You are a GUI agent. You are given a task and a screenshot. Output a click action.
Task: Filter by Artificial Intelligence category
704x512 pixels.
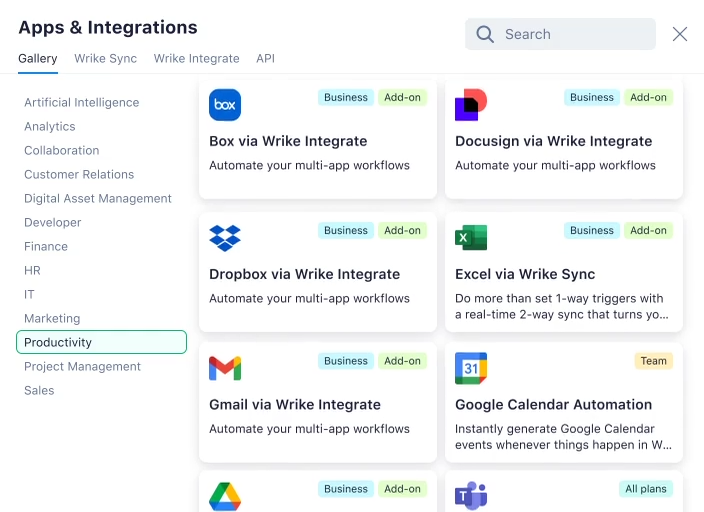click(82, 102)
